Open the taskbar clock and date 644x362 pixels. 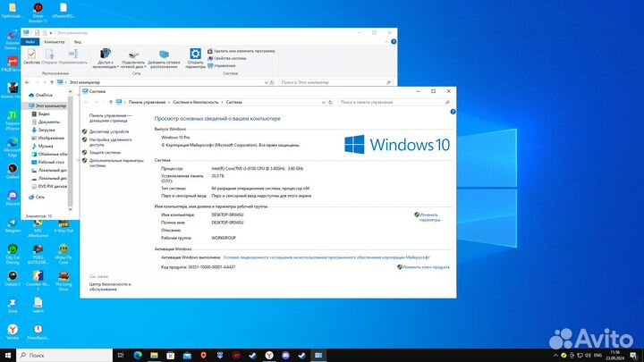614,356
